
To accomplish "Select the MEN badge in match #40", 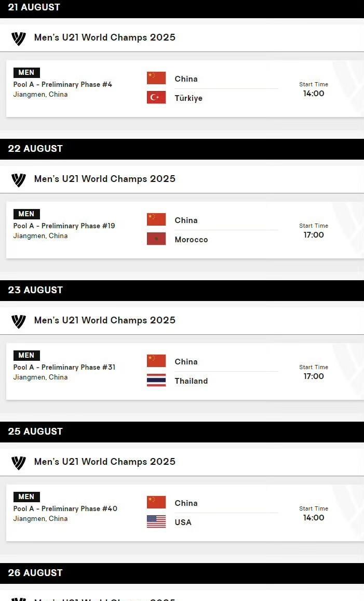I will point(26,497).
